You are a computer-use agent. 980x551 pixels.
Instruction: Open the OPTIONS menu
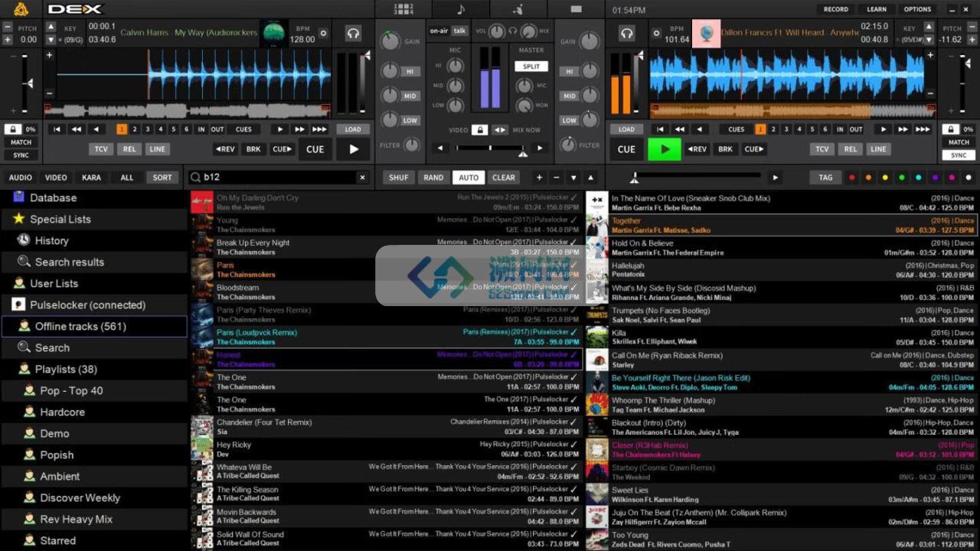tap(917, 9)
